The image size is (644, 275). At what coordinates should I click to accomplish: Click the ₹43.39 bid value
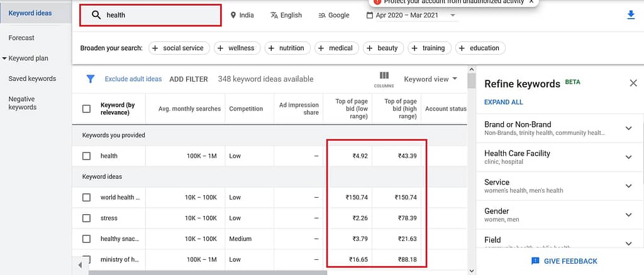(407, 156)
